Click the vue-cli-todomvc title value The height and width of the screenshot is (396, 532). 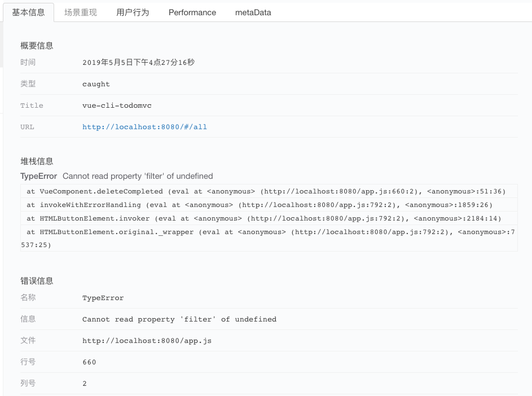[x=117, y=105]
